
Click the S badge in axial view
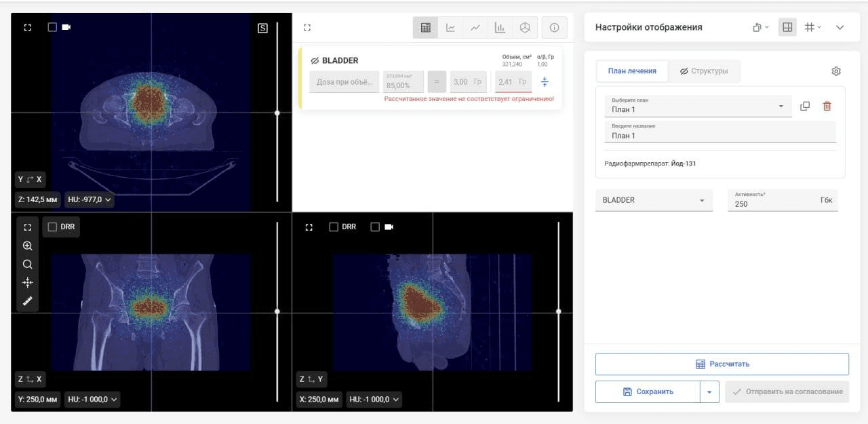pos(262,28)
